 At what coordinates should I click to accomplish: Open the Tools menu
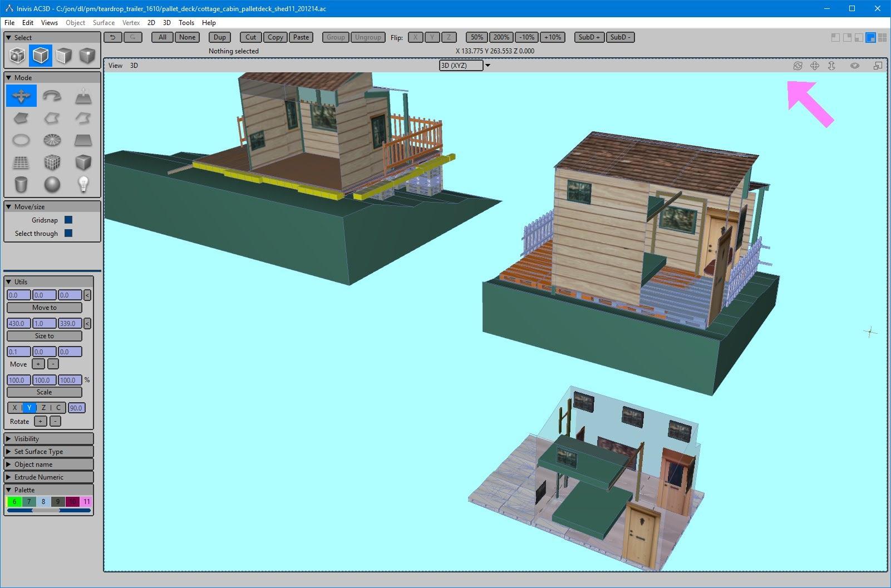click(x=186, y=23)
